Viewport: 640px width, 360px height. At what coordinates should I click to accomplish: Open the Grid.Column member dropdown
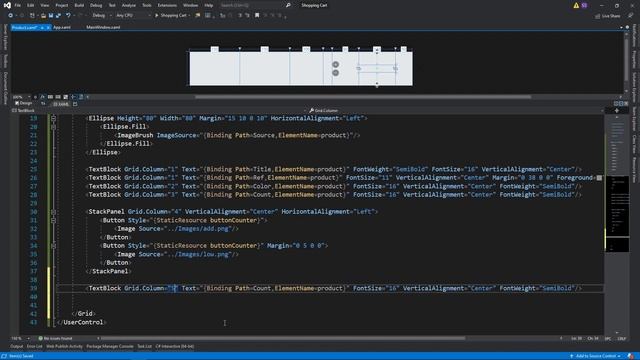click(x=455, y=111)
